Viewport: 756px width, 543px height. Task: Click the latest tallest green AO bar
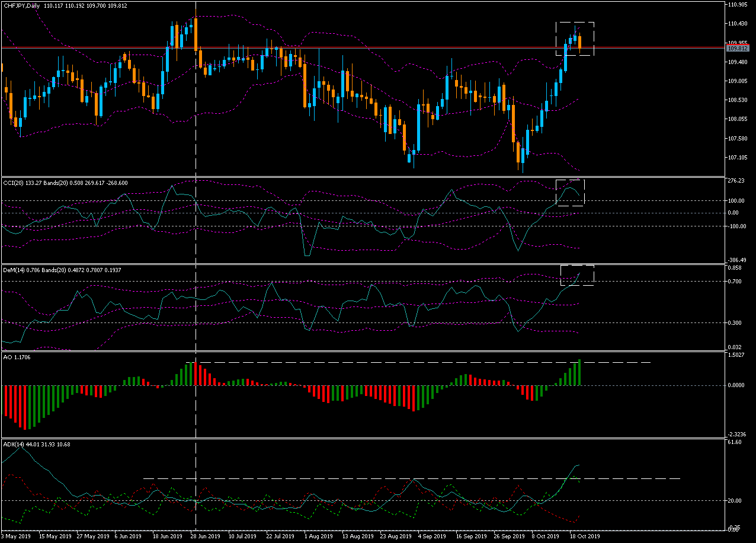click(579, 372)
